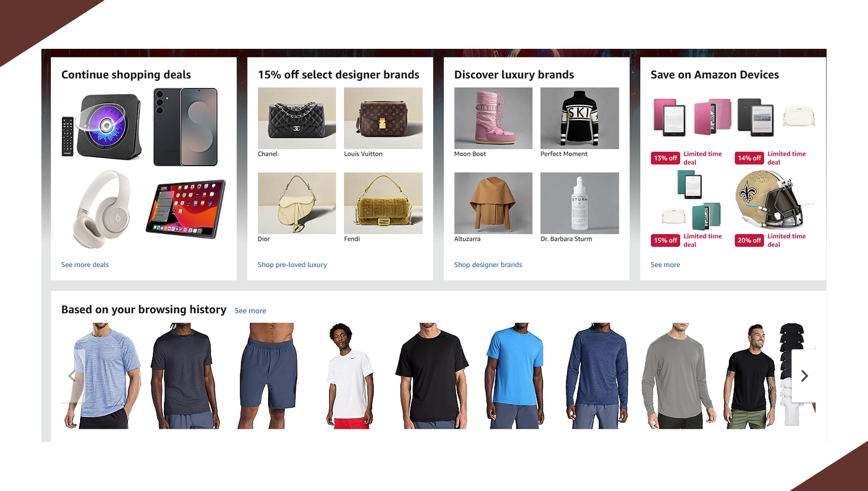Open the pink Moon Boot image
This screenshot has width=868, height=491.
pyautogui.click(x=493, y=118)
